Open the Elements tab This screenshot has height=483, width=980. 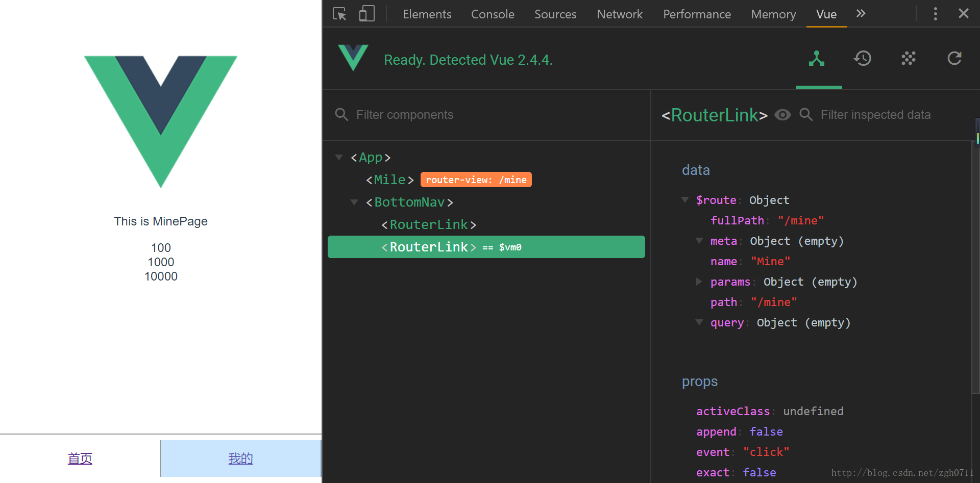(427, 14)
